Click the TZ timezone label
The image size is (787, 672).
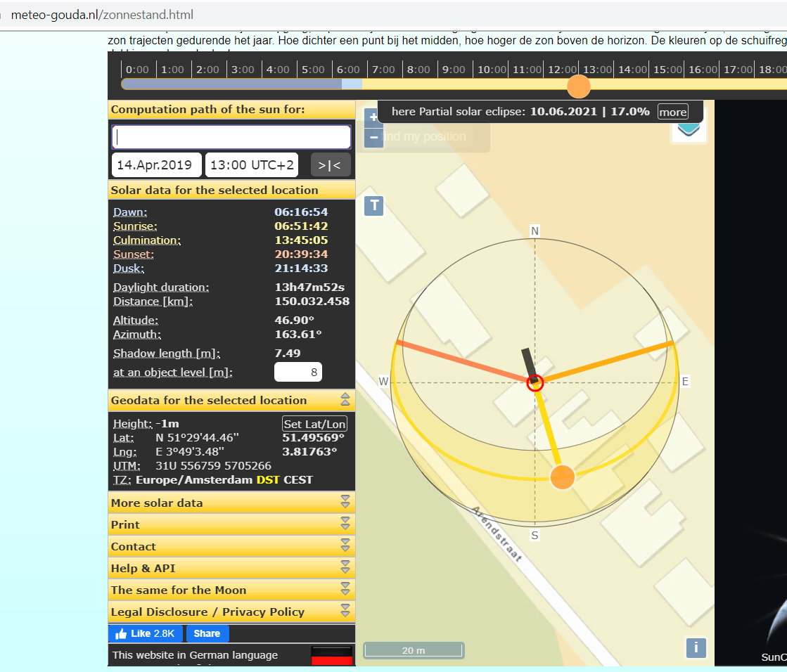(x=122, y=480)
